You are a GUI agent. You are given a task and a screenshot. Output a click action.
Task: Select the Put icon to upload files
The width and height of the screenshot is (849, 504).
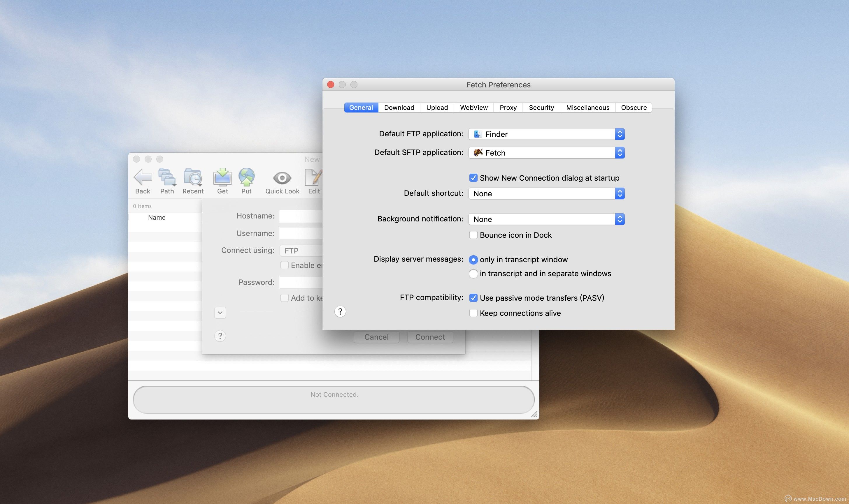click(x=246, y=177)
